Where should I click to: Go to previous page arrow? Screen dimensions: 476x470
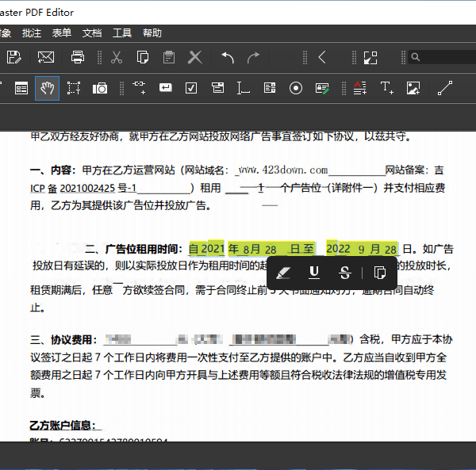pos(322,57)
